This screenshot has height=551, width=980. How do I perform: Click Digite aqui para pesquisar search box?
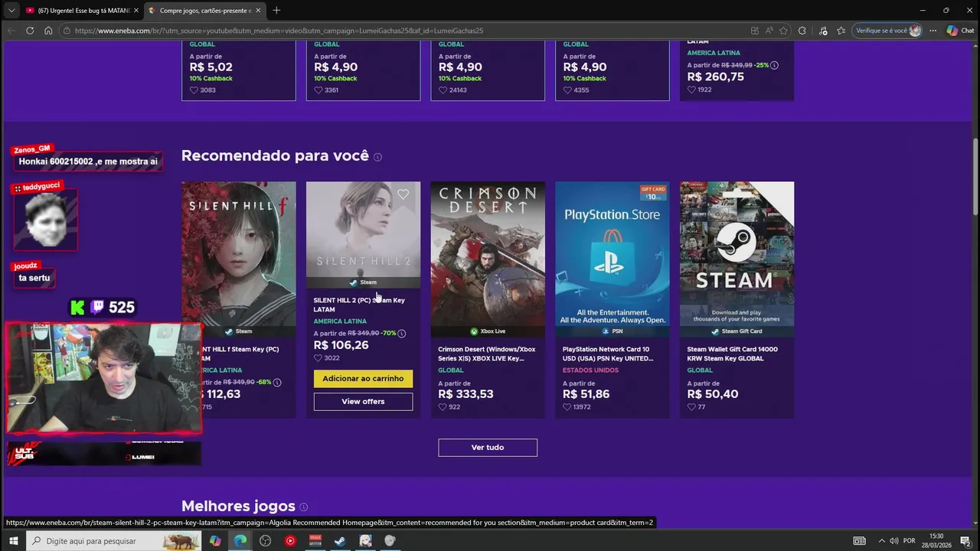113,541
